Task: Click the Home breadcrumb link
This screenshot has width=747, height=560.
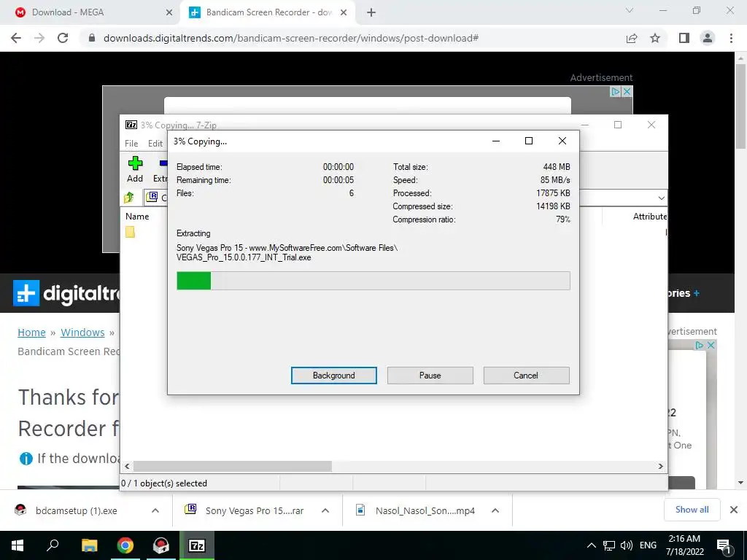Action: click(31, 332)
